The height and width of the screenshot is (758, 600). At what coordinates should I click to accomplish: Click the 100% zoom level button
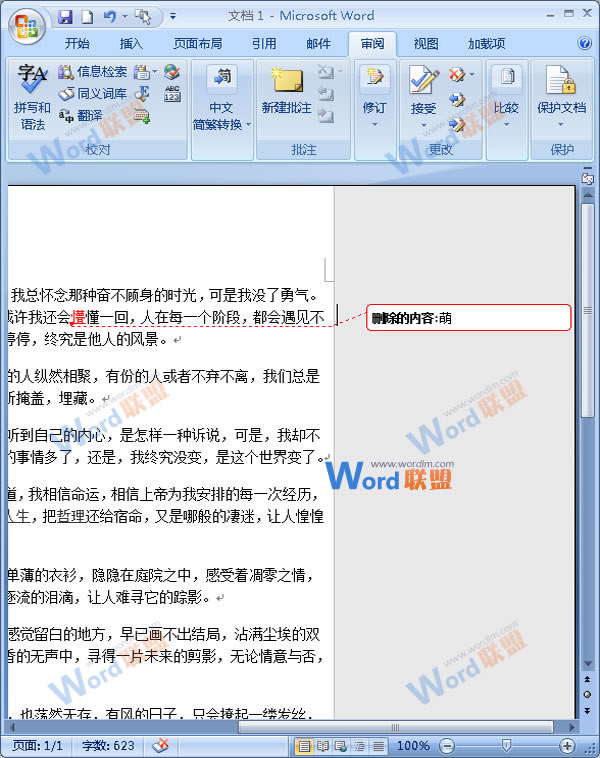tap(413, 746)
